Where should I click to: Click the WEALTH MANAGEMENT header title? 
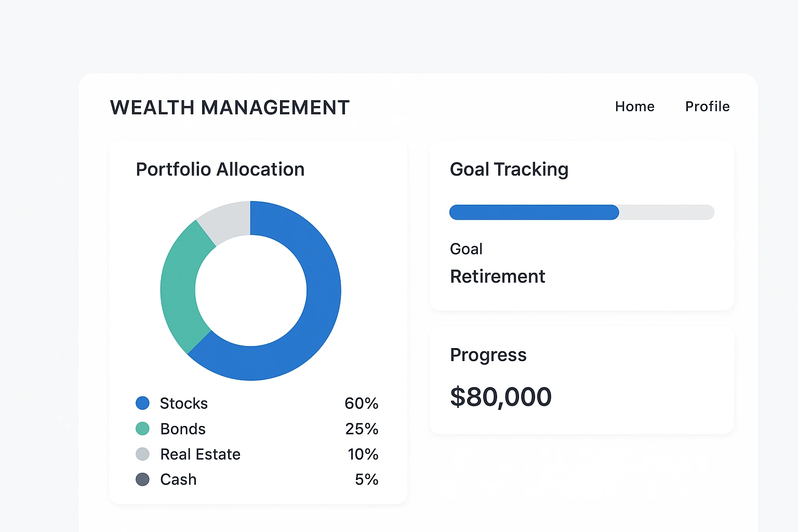coord(230,108)
